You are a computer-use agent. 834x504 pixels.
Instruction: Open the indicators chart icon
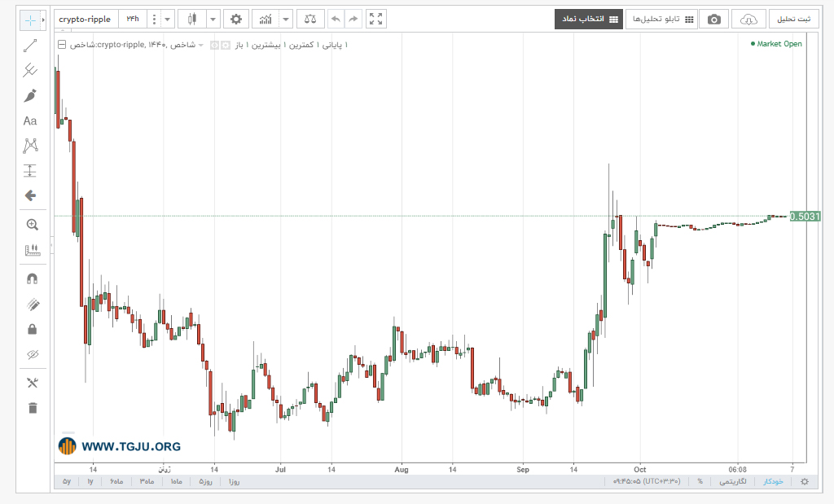266,20
